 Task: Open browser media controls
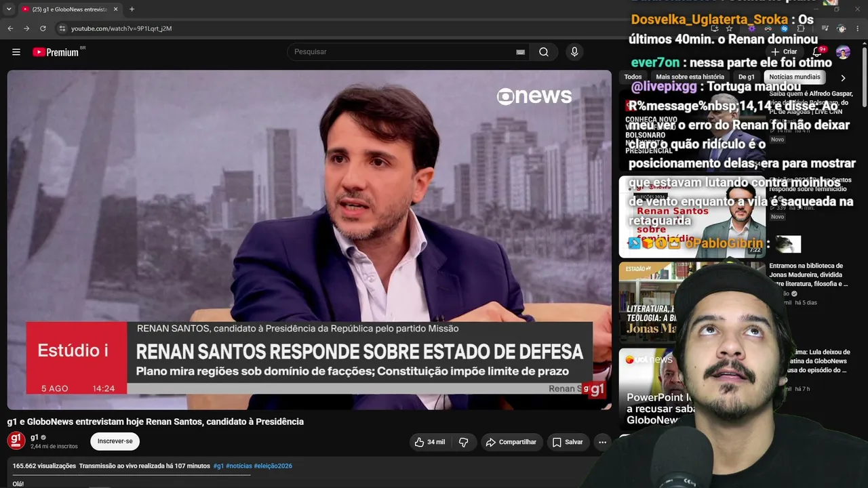(825, 28)
